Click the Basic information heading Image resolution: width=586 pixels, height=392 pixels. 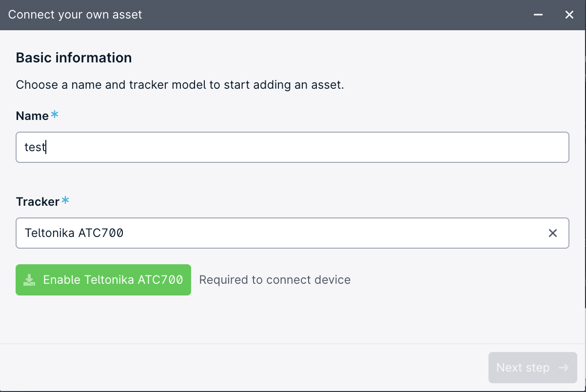click(x=74, y=58)
